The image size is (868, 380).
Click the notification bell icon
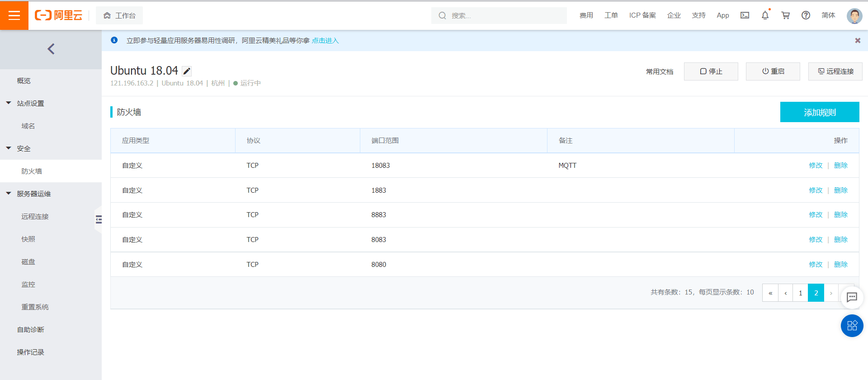pos(765,15)
